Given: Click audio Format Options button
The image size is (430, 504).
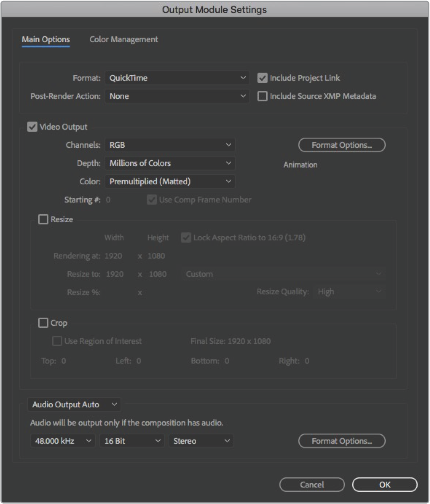Looking at the screenshot, I should (x=342, y=441).
